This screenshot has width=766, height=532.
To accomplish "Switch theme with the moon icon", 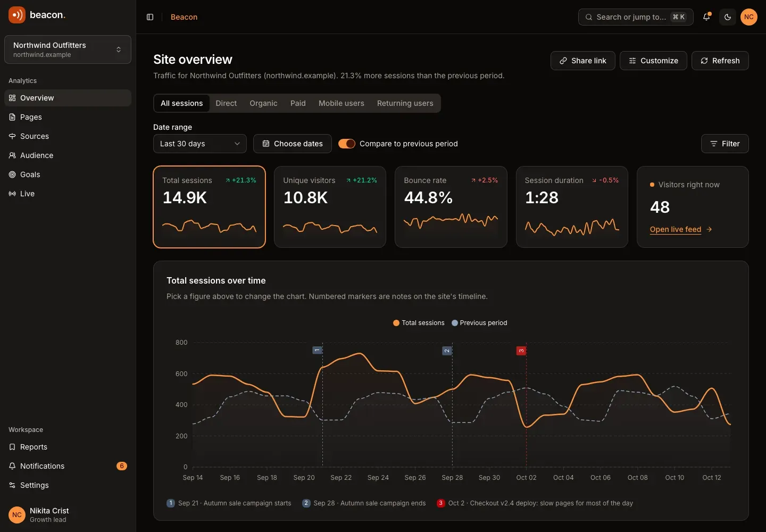I will coord(728,17).
